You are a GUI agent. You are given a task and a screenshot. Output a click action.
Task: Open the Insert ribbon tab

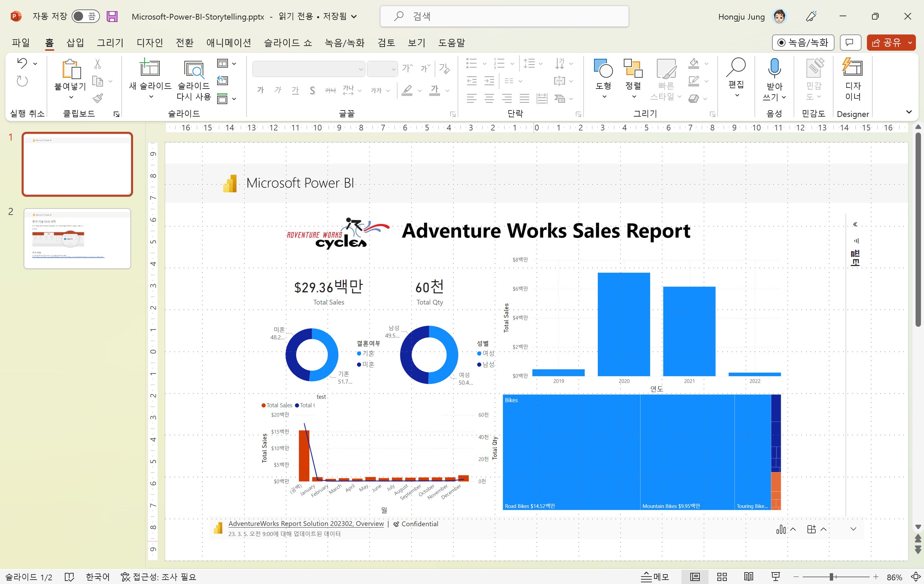(75, 43)
